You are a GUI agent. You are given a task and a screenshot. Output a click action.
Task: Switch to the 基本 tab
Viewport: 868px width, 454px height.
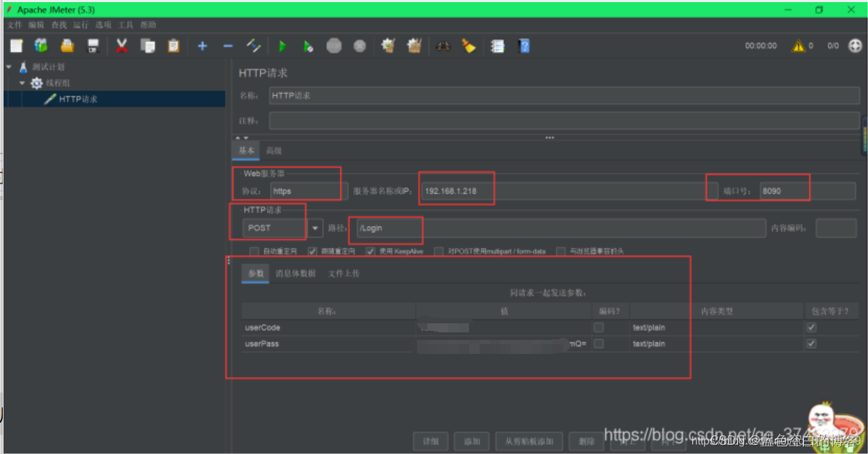click(246, 151)
